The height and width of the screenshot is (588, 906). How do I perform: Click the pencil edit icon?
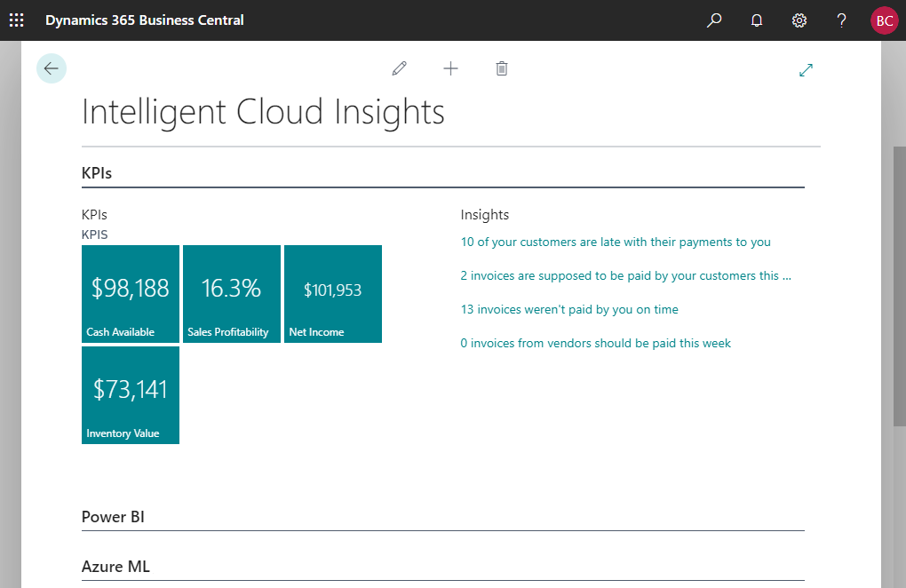(x=400, y=68)
